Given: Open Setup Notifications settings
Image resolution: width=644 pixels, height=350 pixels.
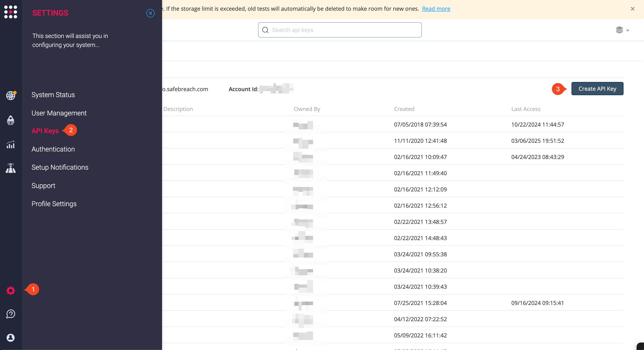Looking at the screenshot, I should (60, 167).
